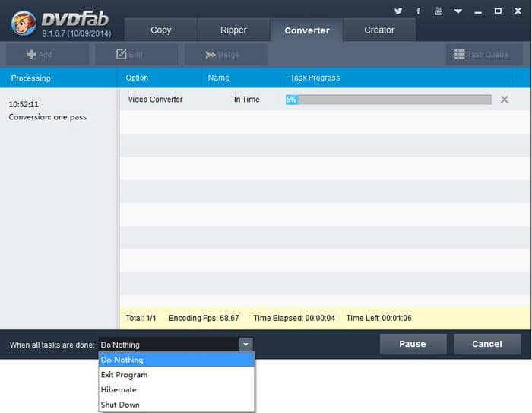The width and height of the screenshot is (532, 413).
Task: Select the Converter tab
Action: coord(307,30)
